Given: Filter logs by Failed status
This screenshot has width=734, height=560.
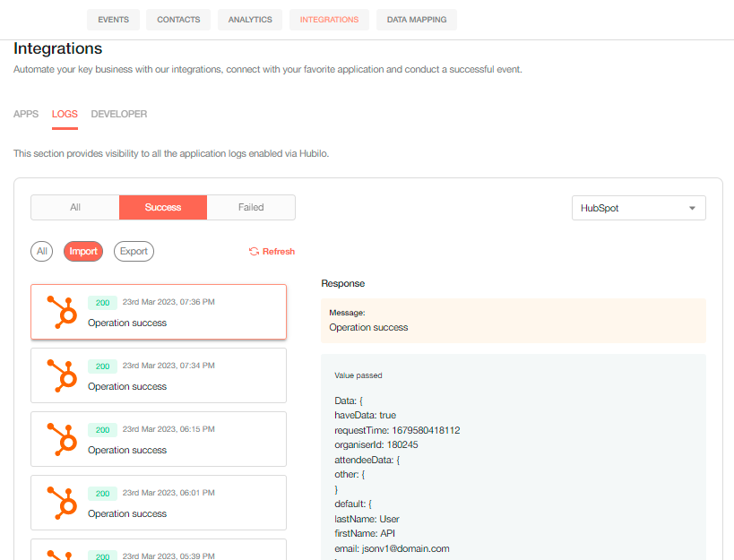Looking at the screenshot, I should click(x=251, y=207).
